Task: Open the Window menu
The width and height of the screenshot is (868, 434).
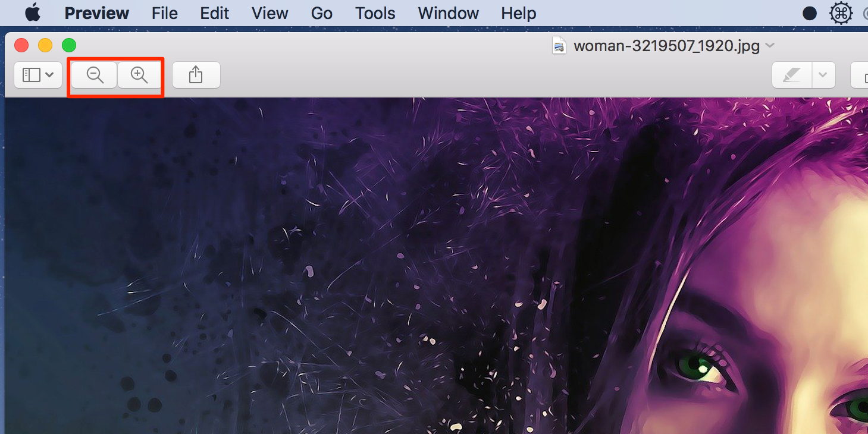Action: tap(448, 12)
